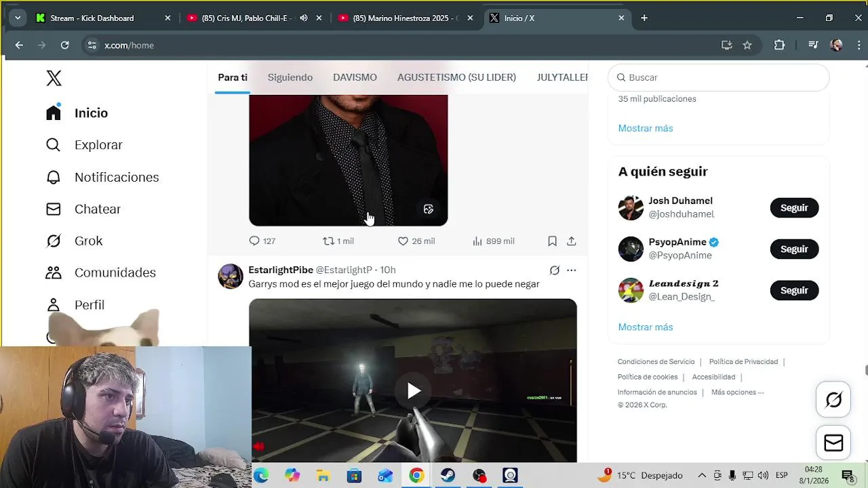Click the EstarlightPibe username
The height and width of the screenshot is (488, 868).
click(281, 270)
